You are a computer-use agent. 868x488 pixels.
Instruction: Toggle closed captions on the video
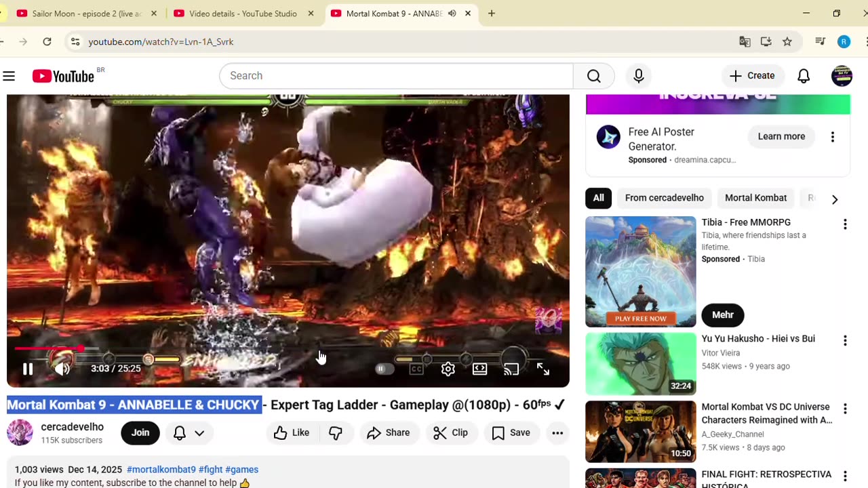point(416,369)
